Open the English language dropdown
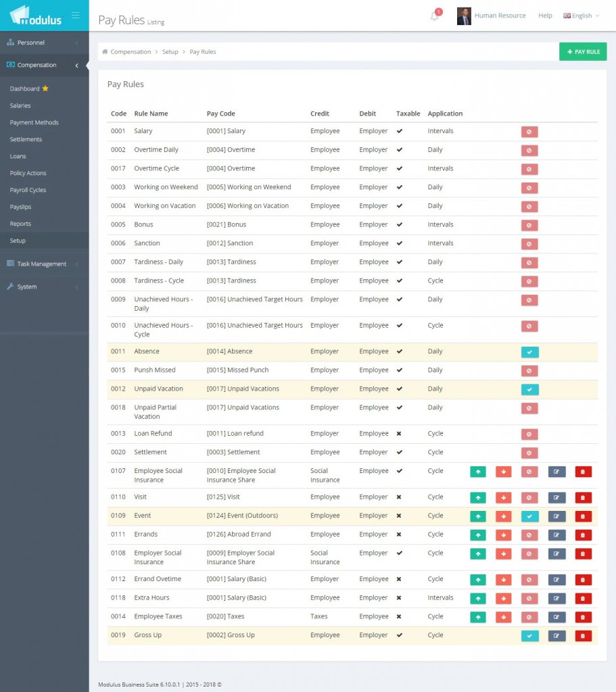The height and width of the screenshot is (692, 616). pos(580,16)
